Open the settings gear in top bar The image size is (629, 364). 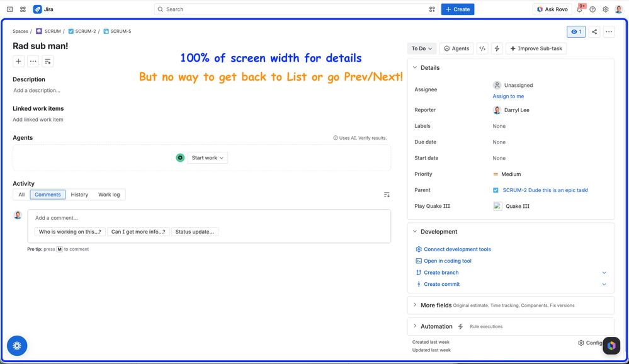coord(606,9)
